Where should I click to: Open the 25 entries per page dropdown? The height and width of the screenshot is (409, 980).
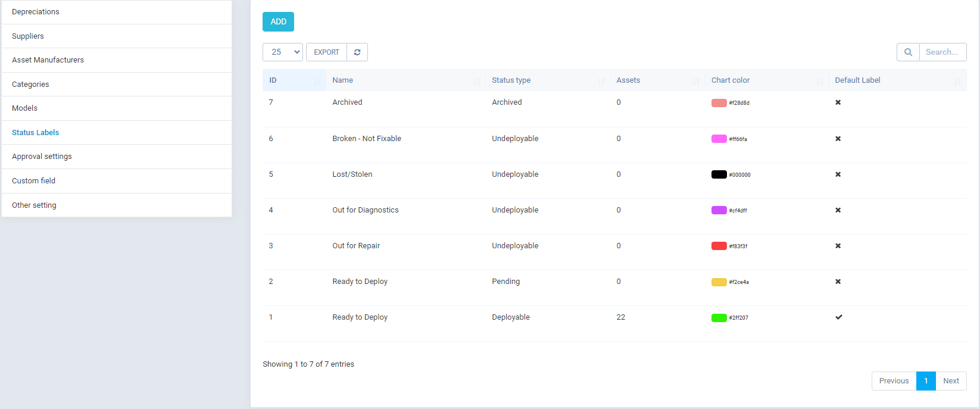pos(283,52)
